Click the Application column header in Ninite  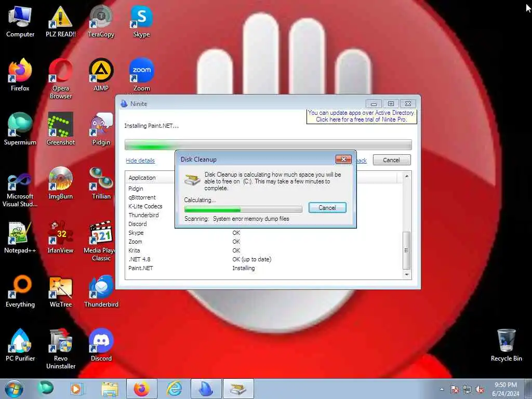pos(142,178)
